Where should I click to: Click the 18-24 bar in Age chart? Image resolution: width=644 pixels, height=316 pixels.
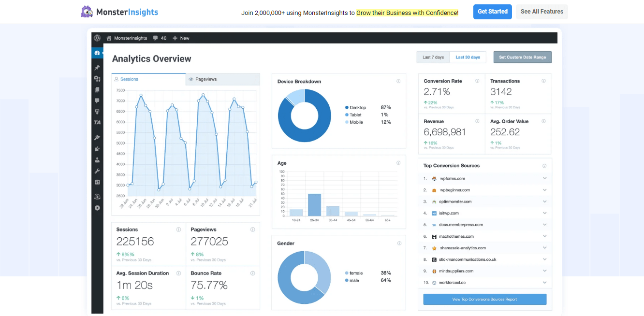[296, 213]
